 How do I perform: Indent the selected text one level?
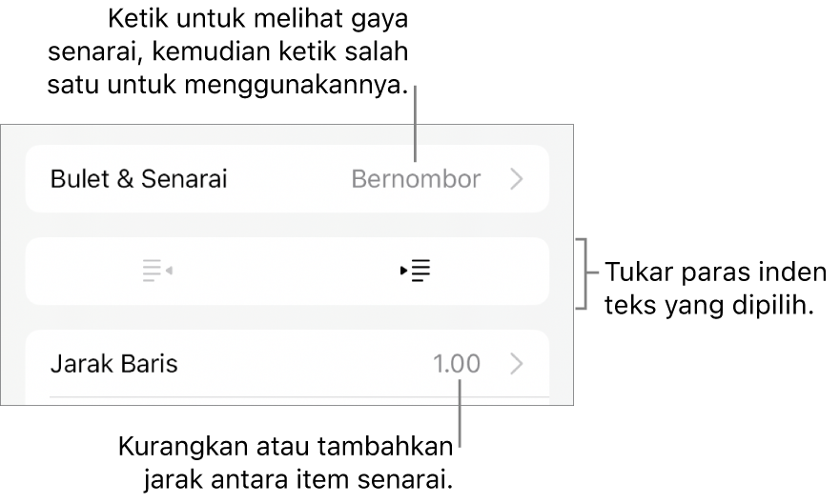coord(416,271)
